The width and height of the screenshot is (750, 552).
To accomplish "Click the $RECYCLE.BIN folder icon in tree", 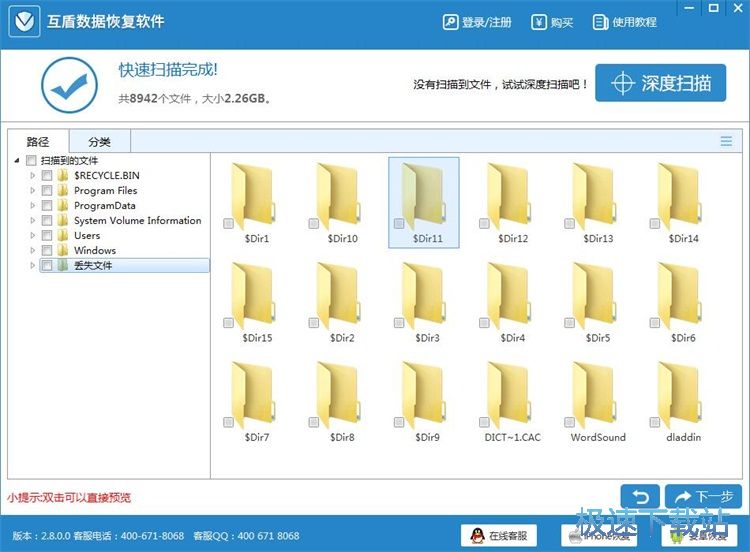I will (x=63, y=176).
